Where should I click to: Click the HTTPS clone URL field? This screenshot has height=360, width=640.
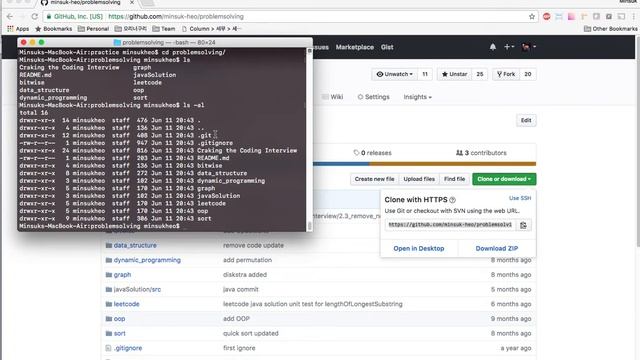click(450, 225)
